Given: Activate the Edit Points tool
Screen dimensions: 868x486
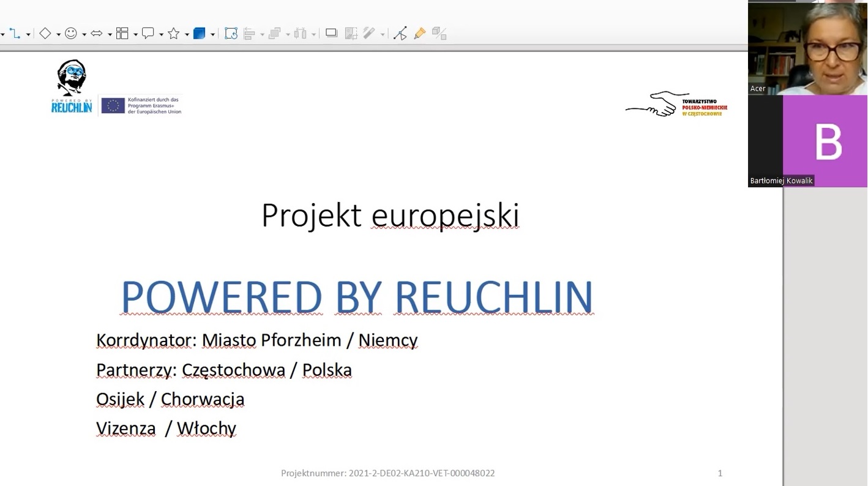Looking at the screenshot, I should pos(400,34).
